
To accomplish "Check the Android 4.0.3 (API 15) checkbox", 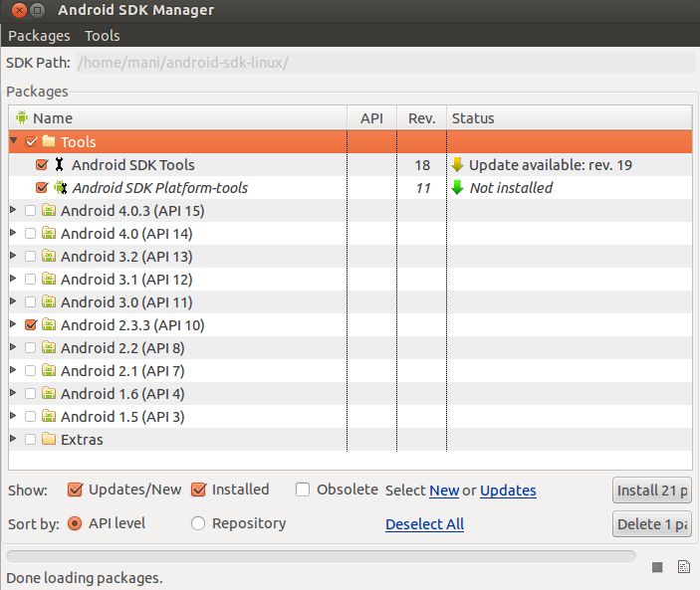I will [30, 210].
